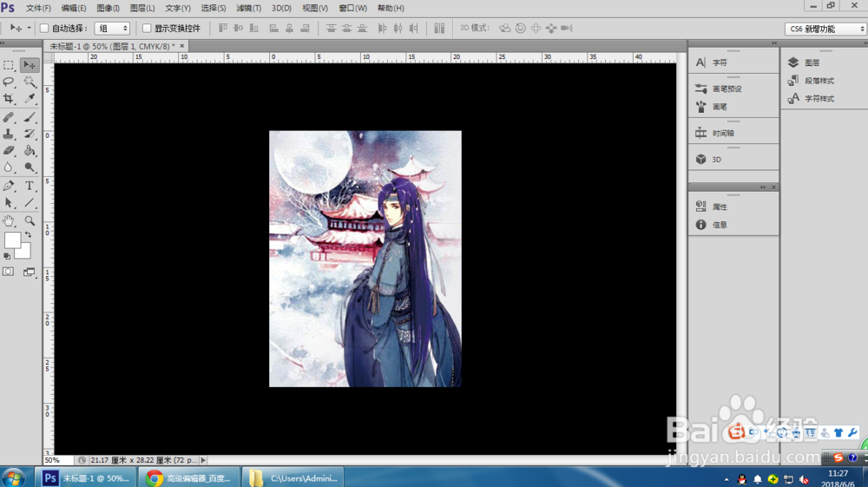Select the Paint Bucket tool
The width and height of the screenshot is (868, 487).
(30, 150)
